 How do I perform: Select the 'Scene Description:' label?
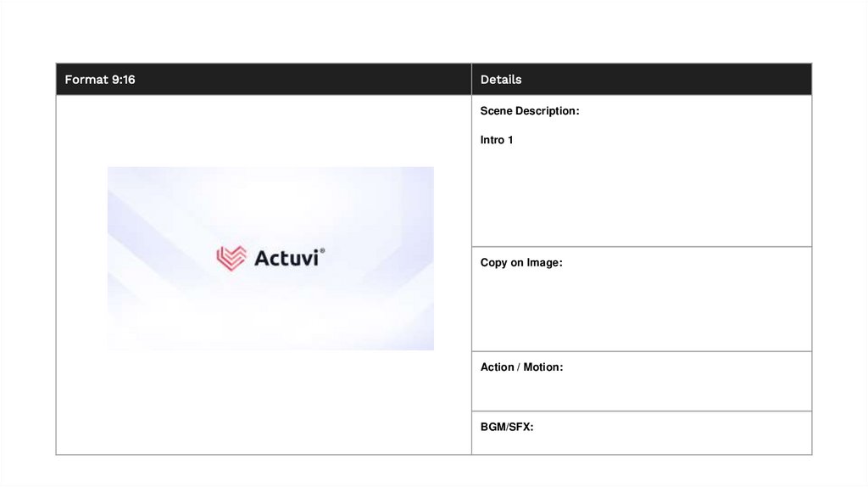click(530, 111)
